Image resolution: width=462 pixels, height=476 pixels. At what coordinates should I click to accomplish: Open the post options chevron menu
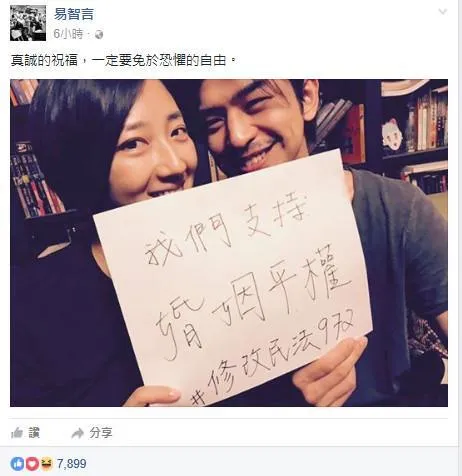(x=442, y=12)
